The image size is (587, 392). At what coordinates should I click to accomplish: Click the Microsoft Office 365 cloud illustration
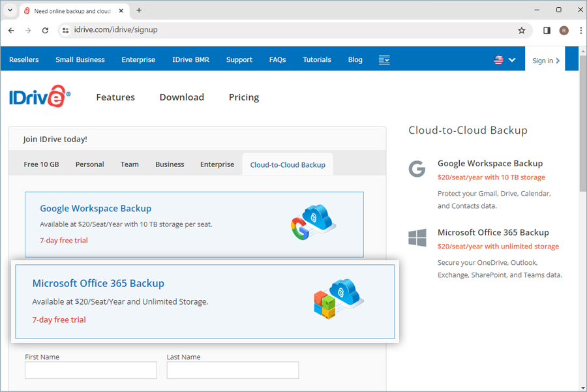coord(339,299)
